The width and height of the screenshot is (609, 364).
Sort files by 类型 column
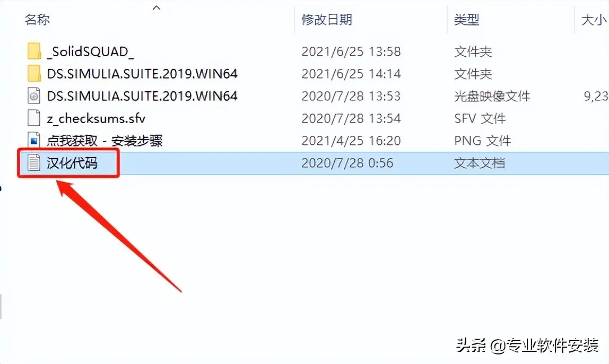pos(466,20)
